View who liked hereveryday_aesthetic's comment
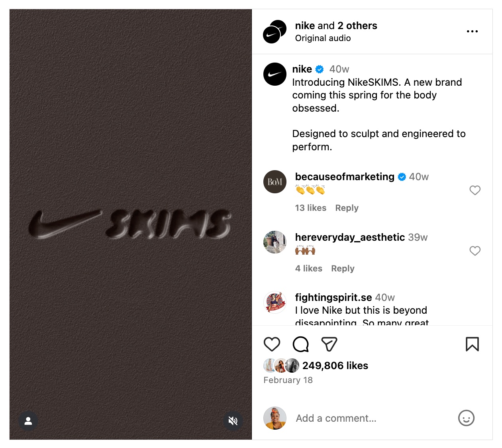The width and height of the screenshot is (502, 448). click(x=308, y=268)
